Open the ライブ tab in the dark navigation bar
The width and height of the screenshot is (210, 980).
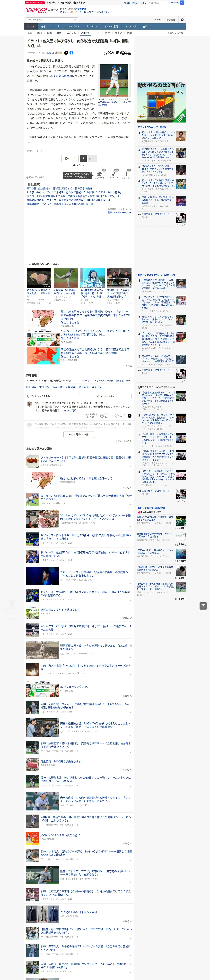[x=56, y=27]
